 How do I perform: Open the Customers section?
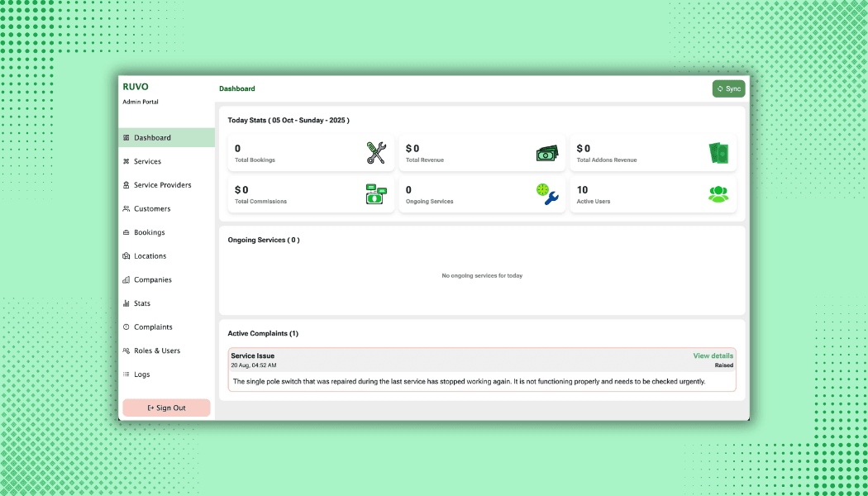pyautogui.click(x=152, y=209)
